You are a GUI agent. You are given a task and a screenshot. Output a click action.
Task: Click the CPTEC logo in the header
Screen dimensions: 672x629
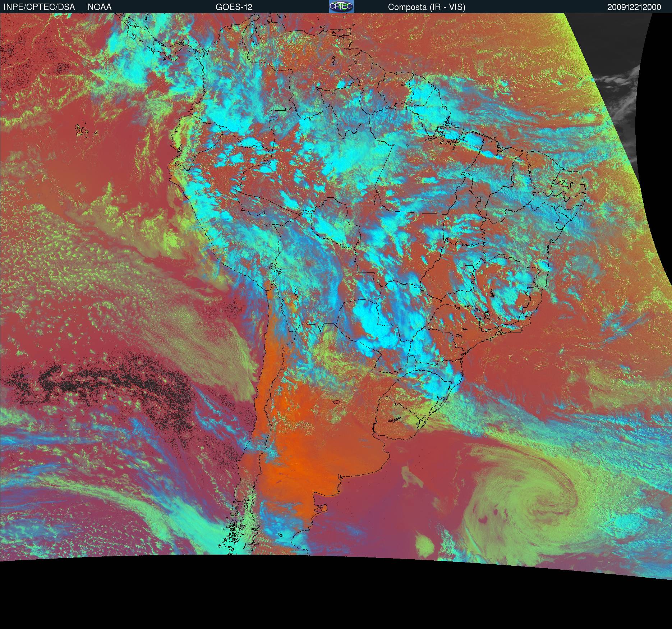pos(341,6)
